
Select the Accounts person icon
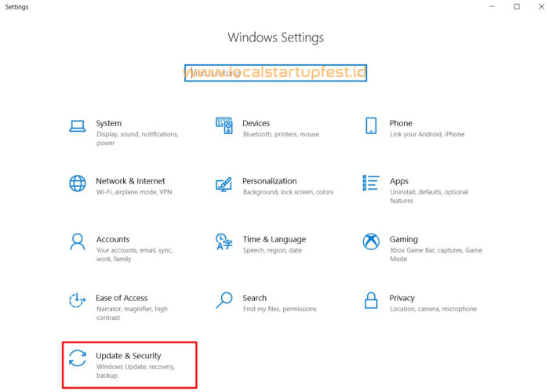pyautogui.click(x=78, y=241)
